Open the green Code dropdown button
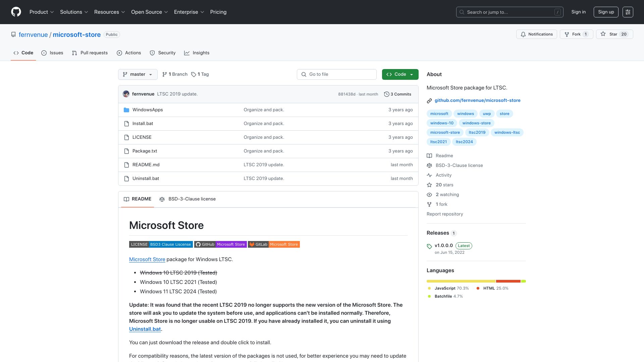The image size is (644, 362). (400, 74)
